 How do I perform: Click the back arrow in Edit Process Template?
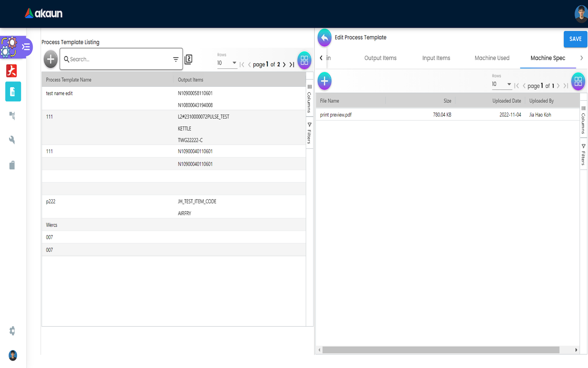(x=325, y=38)
